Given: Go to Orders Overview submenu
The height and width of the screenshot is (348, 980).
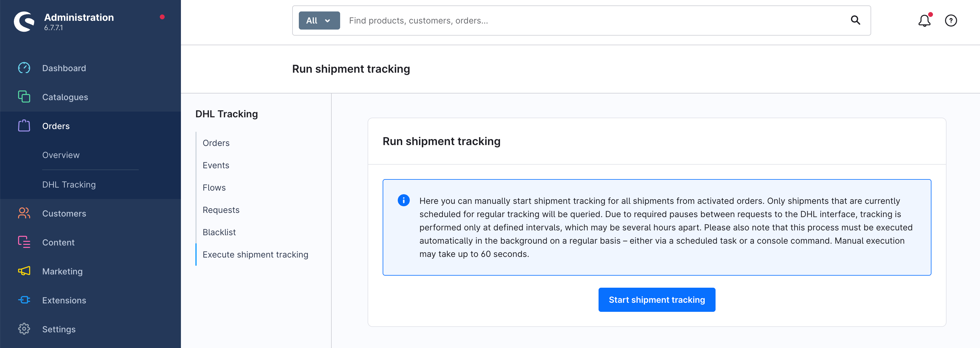Looking at the screenshot, I should [x=61, y=155].
